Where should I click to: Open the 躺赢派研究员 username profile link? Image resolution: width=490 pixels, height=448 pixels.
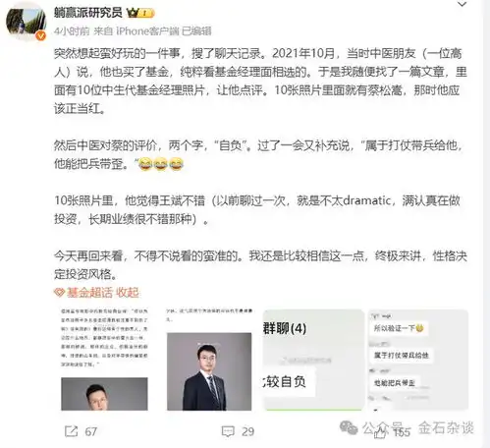tap(88, 13)
